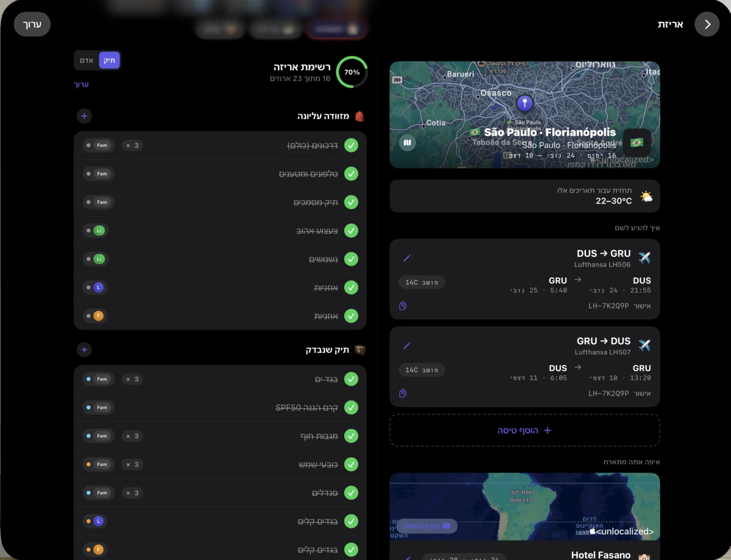Click the red backpack icon for מזוודה עליונה
Image resolution: width=731 pixels, height=560 pixels.
(359, 116)
